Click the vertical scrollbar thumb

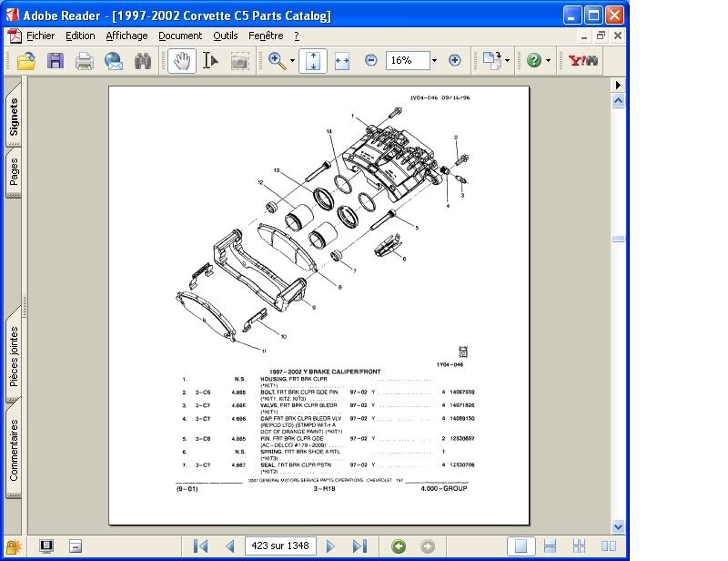tap(618, 239)
